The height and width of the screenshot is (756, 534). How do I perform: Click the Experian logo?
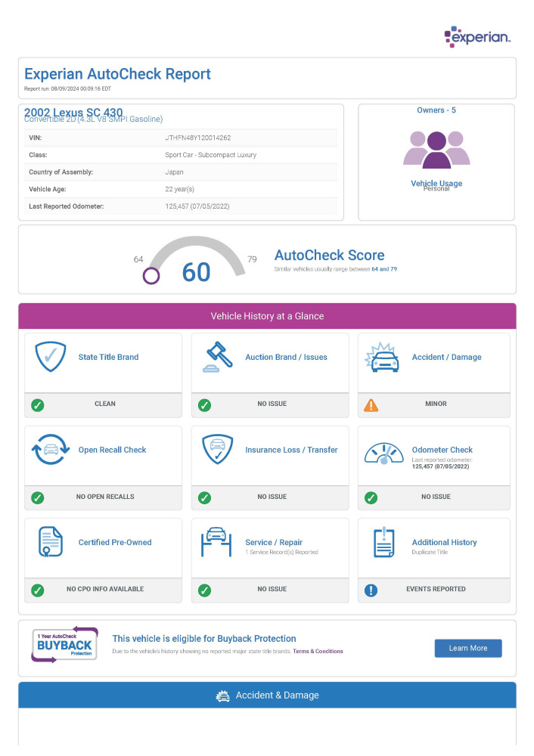(477, 36)
